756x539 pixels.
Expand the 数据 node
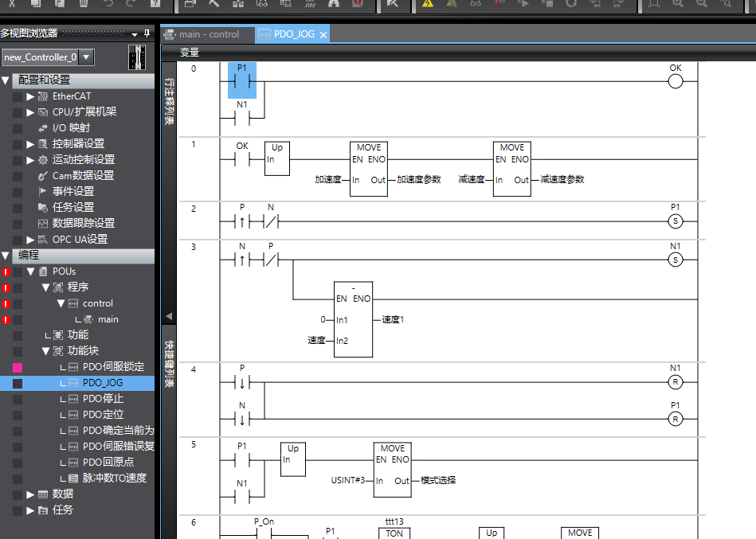click(x=31, y=494)
